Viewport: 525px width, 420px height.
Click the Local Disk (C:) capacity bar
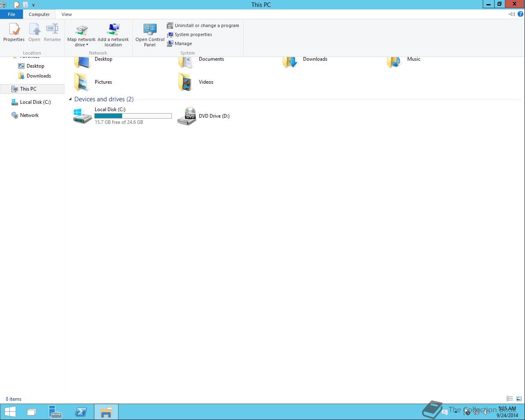pos(133,116)
